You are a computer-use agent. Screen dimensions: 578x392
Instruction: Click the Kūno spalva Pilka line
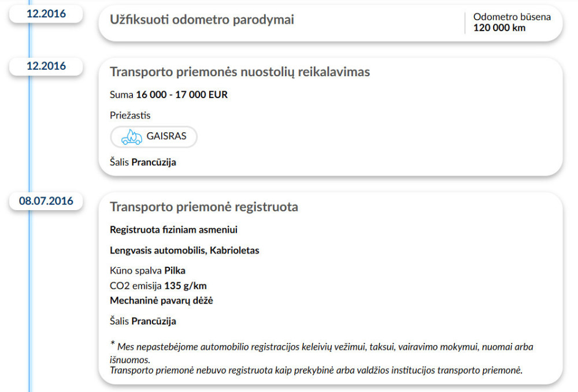tap(147, 270)
